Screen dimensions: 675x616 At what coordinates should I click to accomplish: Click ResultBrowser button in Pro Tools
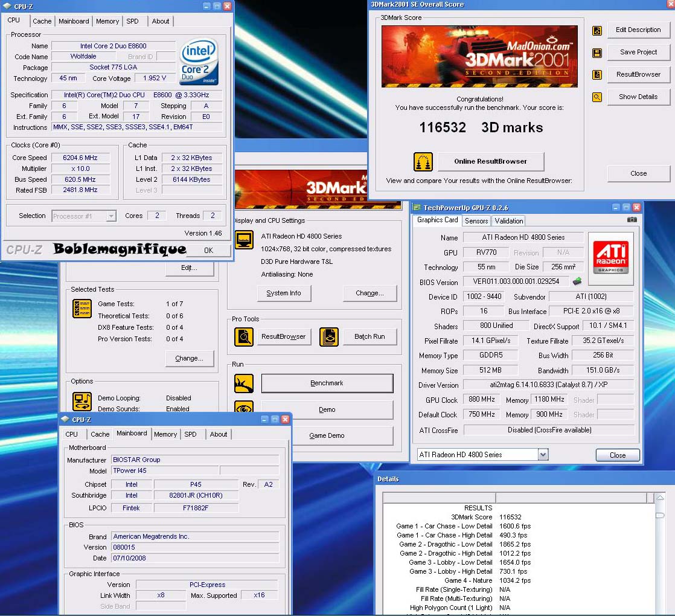click(284, 336)
